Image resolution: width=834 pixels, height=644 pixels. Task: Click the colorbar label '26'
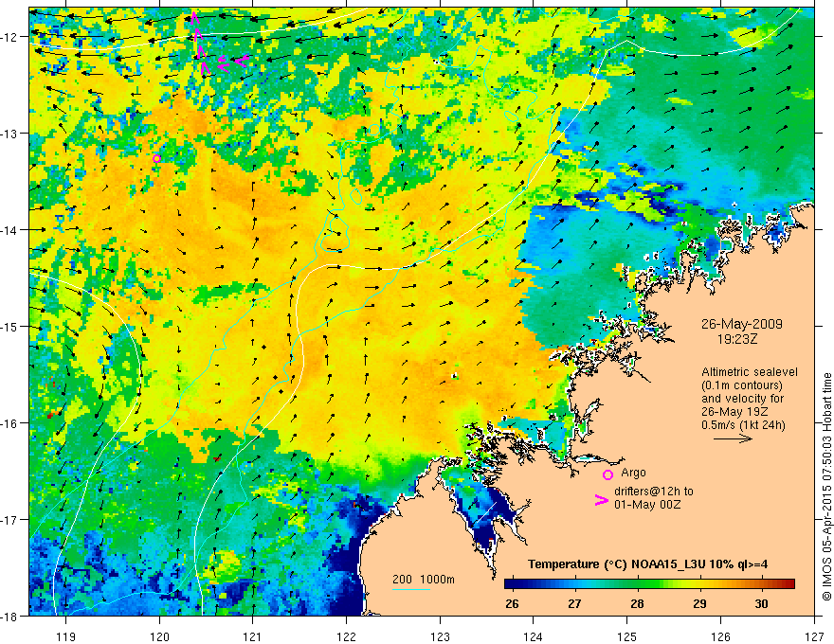(x=512, y=603)
